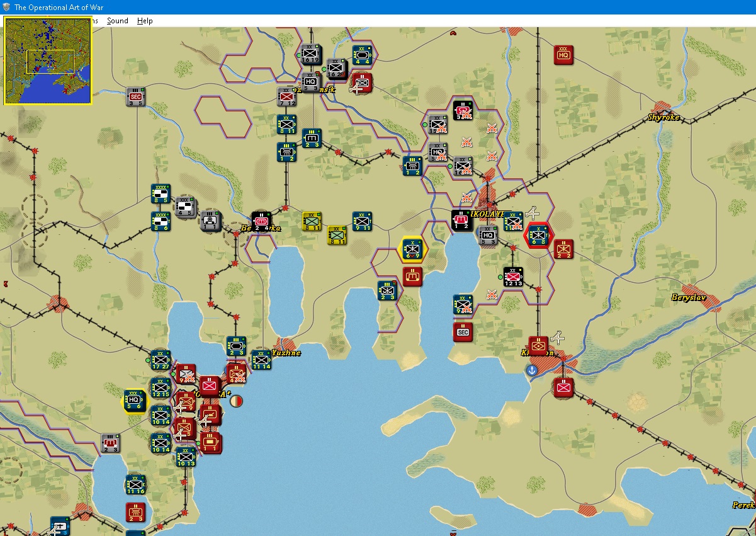The height and width of the screenshot is (536, 756).
Task: Select the red-hexagon highlighted 6-8 infantry unit
Action: click(x=538, y=236)
